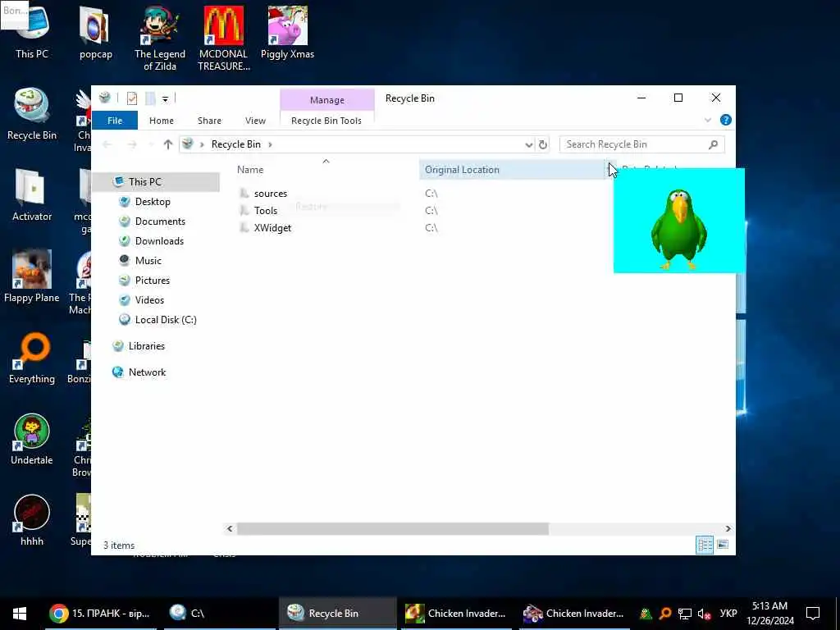The image size is (840, 630).
Task: Click the Everything search tray icon
Action: tap(665, 614)
